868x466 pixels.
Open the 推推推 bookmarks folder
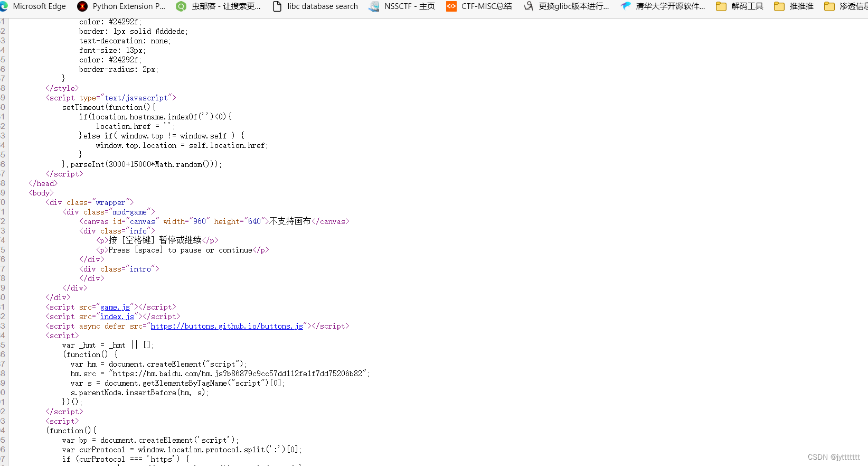pyautogui.click(x=794, y=6)
